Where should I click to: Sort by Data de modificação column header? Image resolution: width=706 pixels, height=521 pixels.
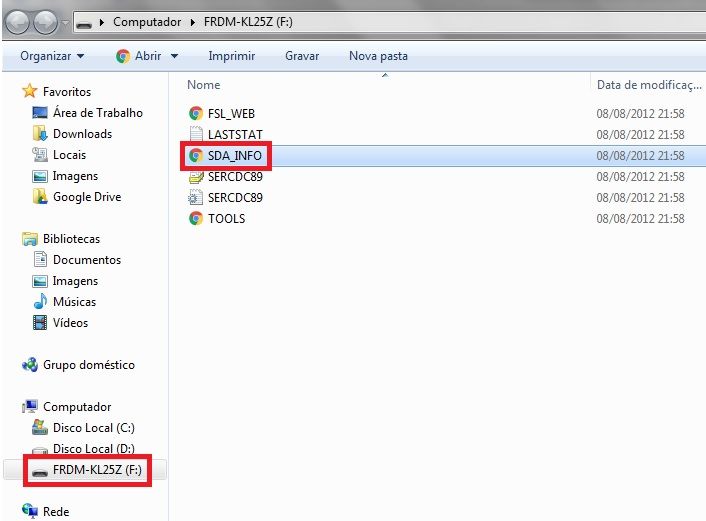tap(649, 85)
